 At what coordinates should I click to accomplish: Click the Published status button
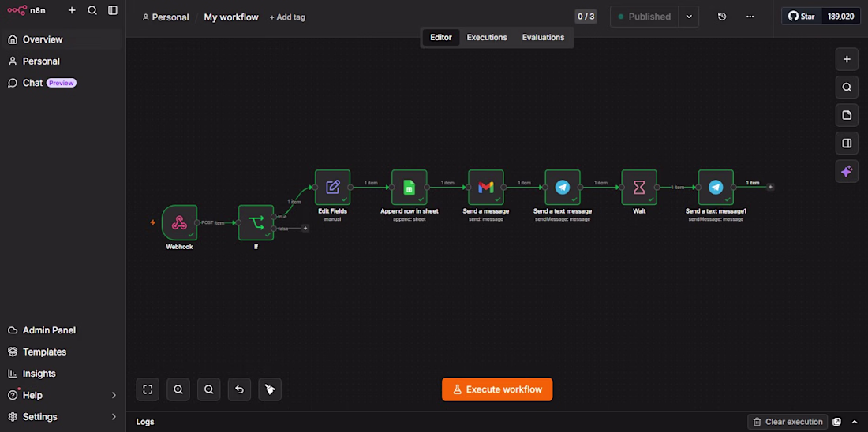click(645, 17)
